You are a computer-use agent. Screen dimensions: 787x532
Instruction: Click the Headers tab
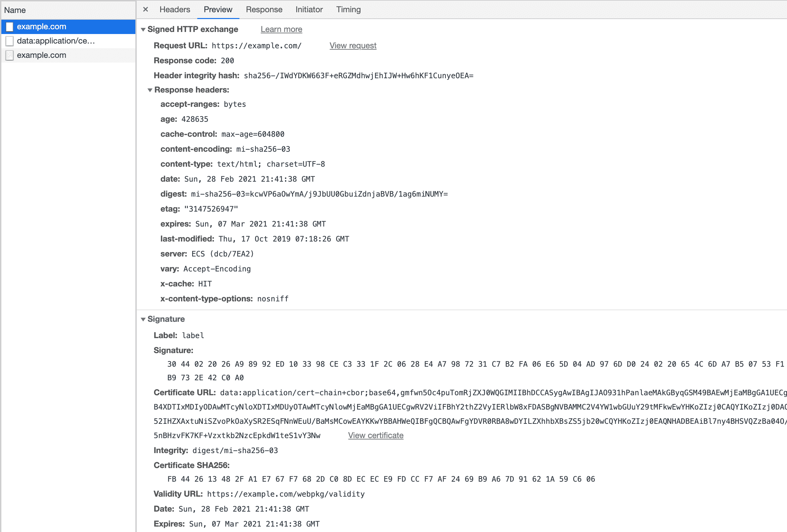pos(174,10)
